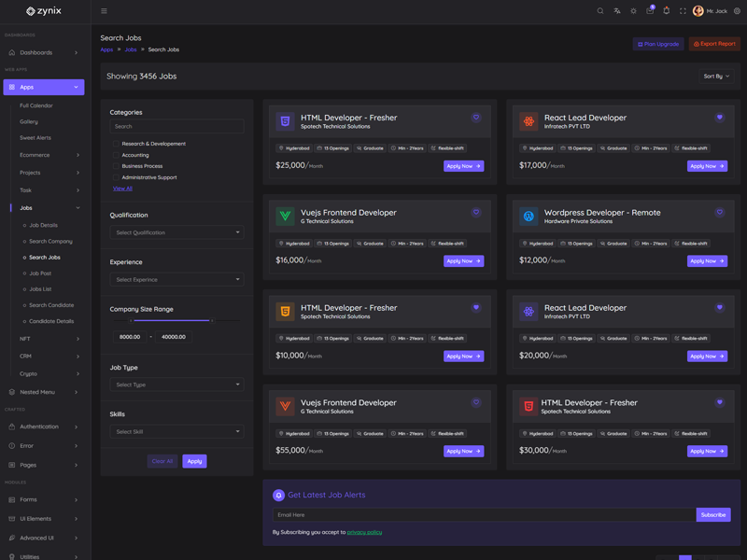Open settings gear icon in header
The width and height of the screenshot is (747, 560).
point(737,11)
